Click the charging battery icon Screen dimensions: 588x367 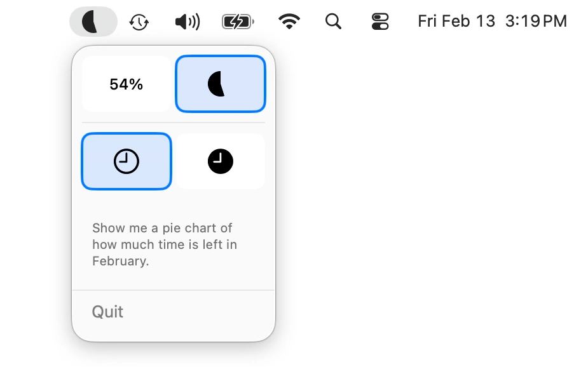click(x=236, y=21)
